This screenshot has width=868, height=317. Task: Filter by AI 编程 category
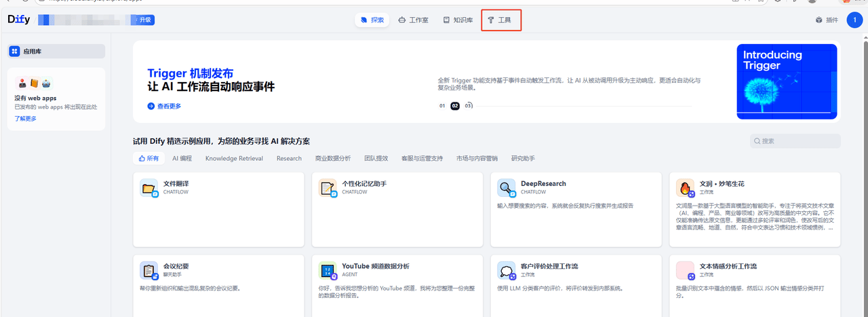pos(182,158)
